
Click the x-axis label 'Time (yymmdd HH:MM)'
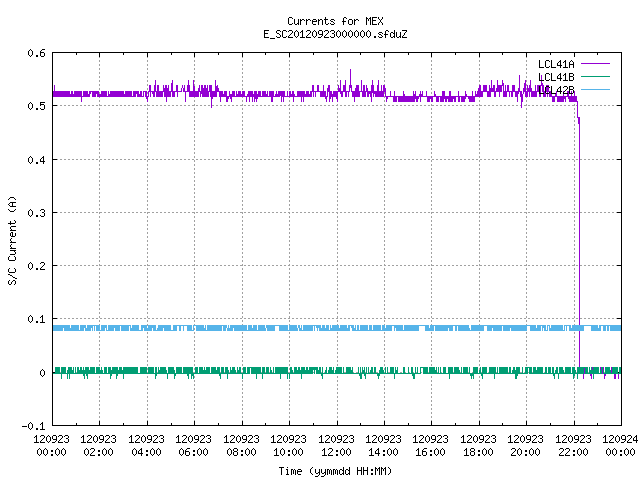click(x=335, y=471)
